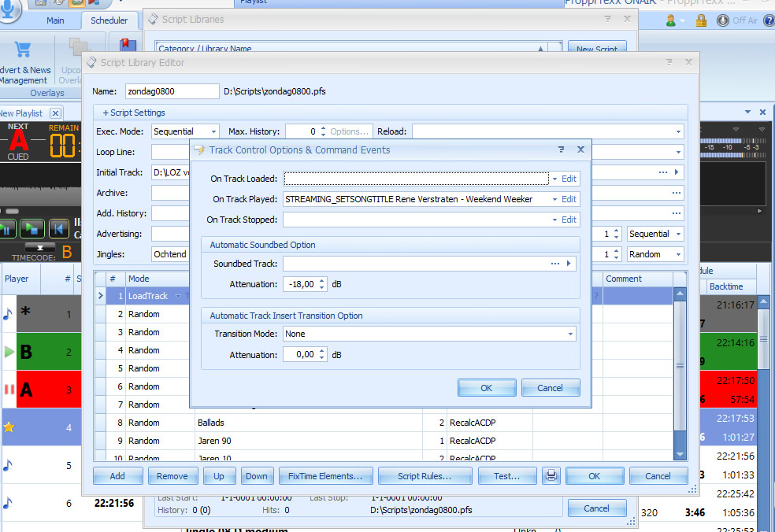Click Script Rules button

pyautogui.click(x=425, y=475)
